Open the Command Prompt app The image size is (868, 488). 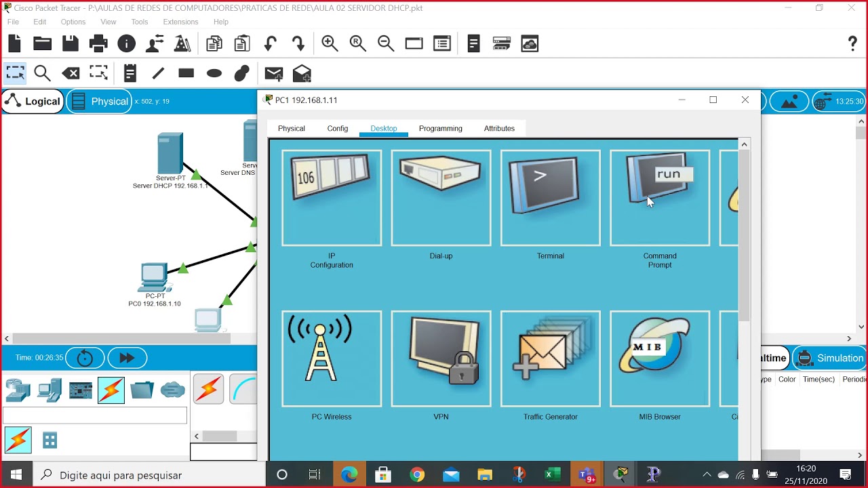(x=660, y=197)
